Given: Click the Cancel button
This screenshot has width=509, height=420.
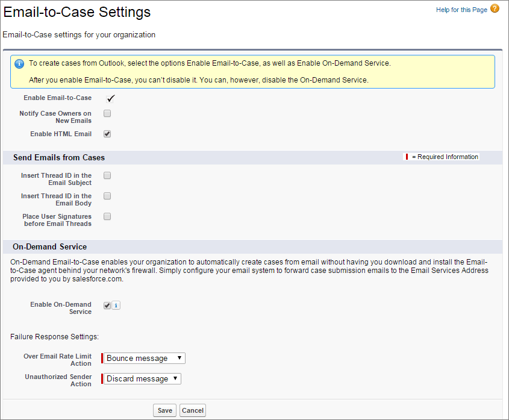Looking at the screenshot, I should pyautogui.click(x=192, y=410).
